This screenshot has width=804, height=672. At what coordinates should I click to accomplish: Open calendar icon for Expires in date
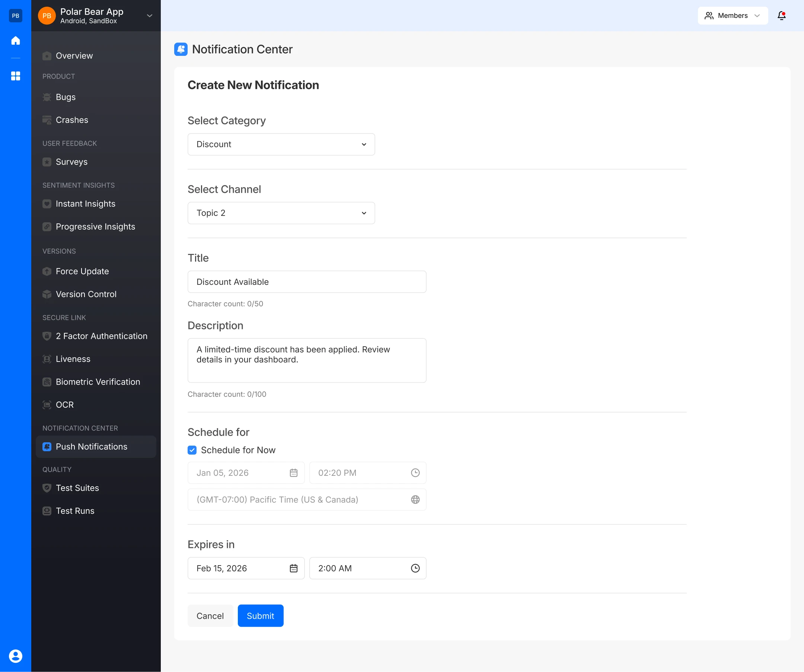[x=294, y=568]
